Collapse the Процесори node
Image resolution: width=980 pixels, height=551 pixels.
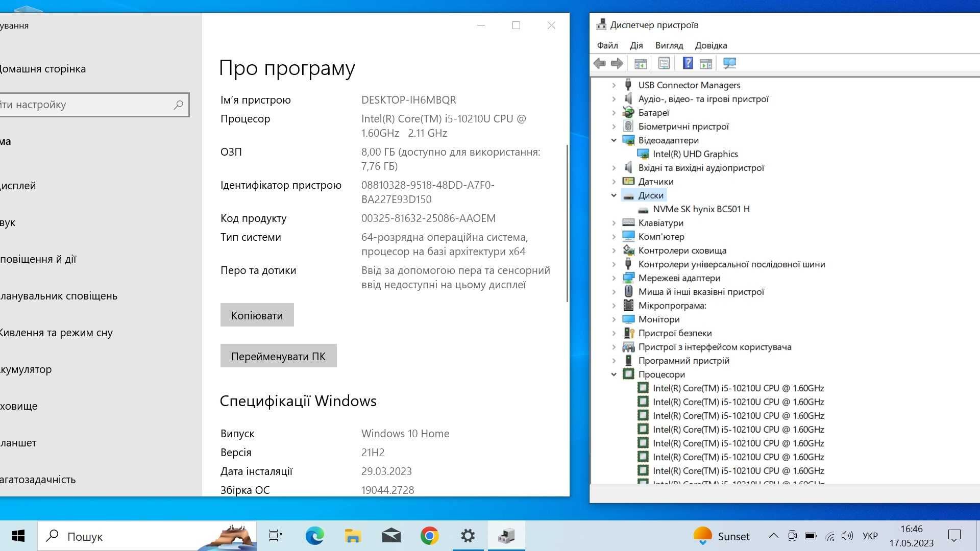coord(614,374)
